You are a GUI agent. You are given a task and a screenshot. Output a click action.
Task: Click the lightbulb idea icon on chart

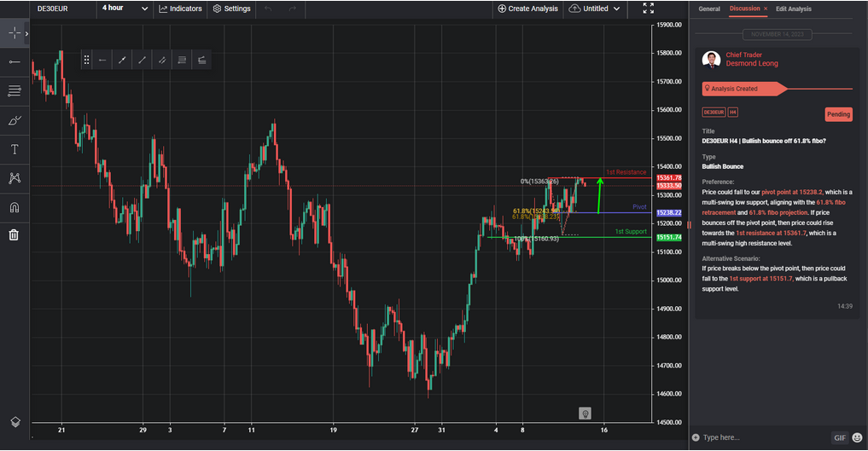coord(585,413)
